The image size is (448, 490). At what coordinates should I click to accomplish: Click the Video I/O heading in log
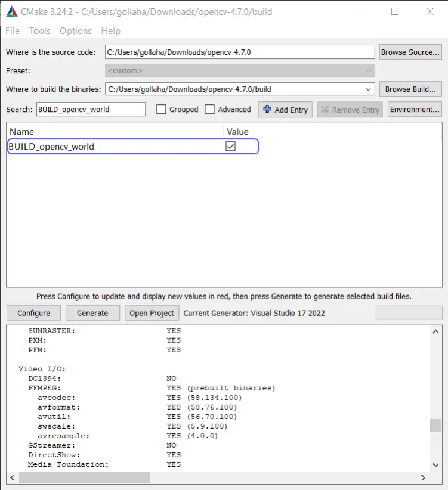[42, 369]
